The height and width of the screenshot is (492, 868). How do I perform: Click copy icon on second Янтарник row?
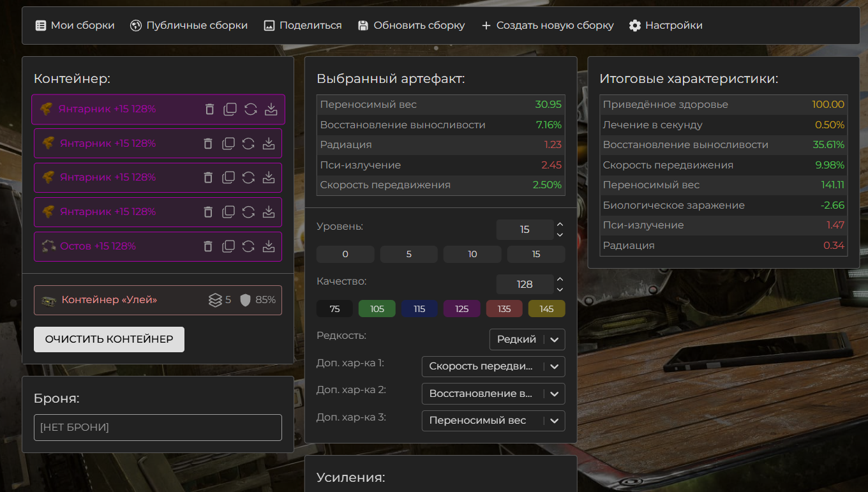(228, 144)
